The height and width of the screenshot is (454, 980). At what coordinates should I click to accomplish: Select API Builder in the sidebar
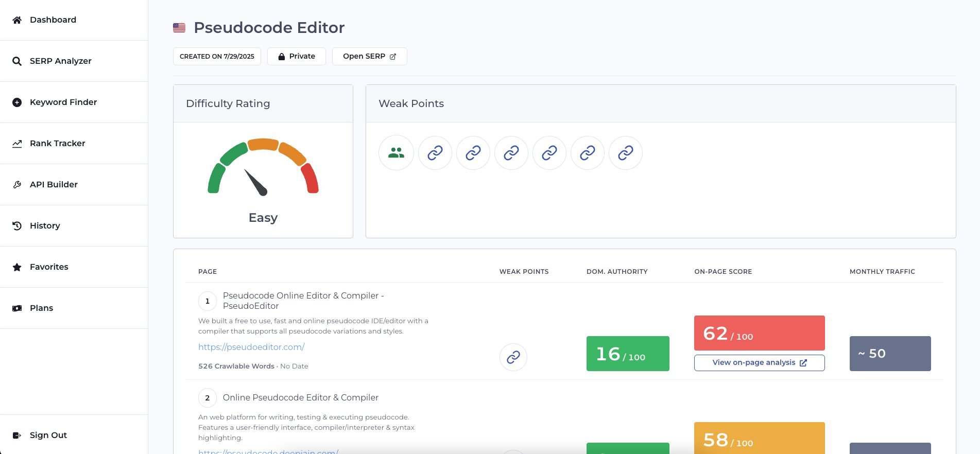[x=54, y=185]
